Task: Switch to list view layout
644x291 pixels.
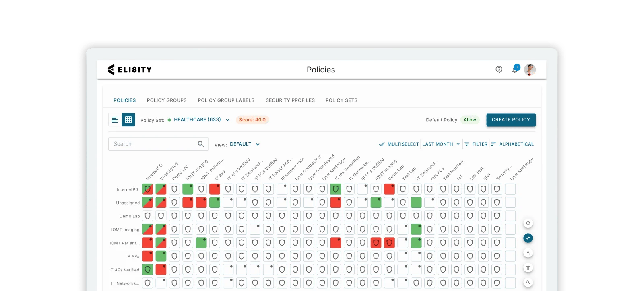Action: click(115, 120)
